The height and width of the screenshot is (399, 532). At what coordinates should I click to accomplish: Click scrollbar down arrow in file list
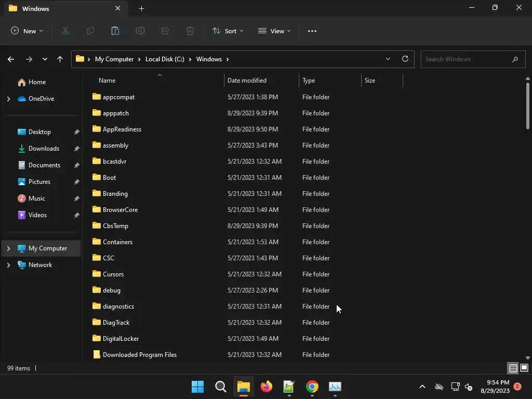pyautogui.click(x=528, y=357)
